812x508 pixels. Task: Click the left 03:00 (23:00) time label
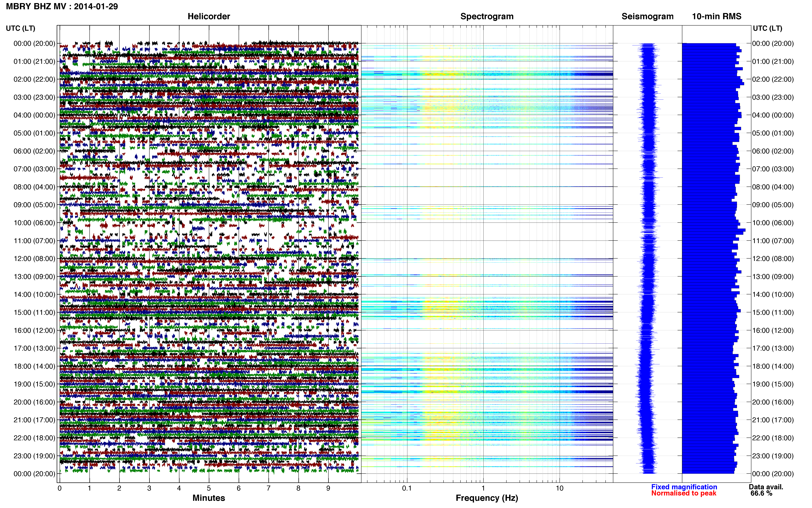click(x=34, y=97)
